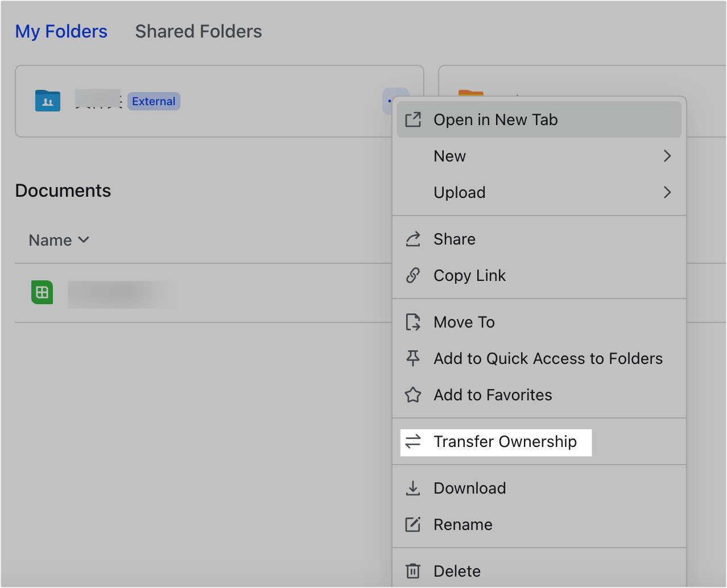
Task: Select the Rename pencil icon
Action: [x=414, y=524]
